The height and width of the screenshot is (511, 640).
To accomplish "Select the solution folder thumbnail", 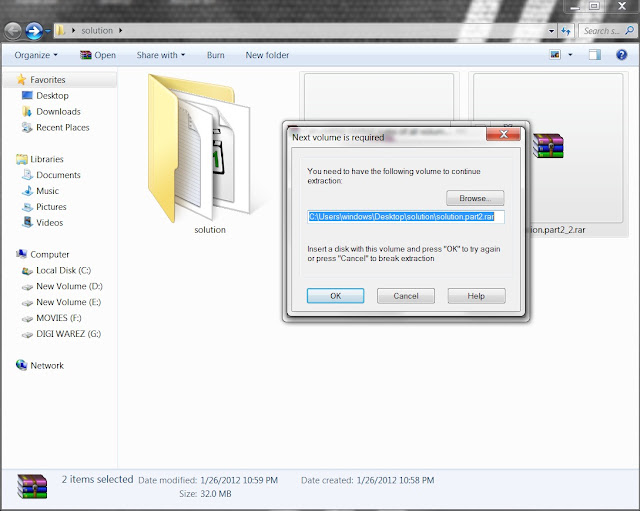I will pos(199,149).
